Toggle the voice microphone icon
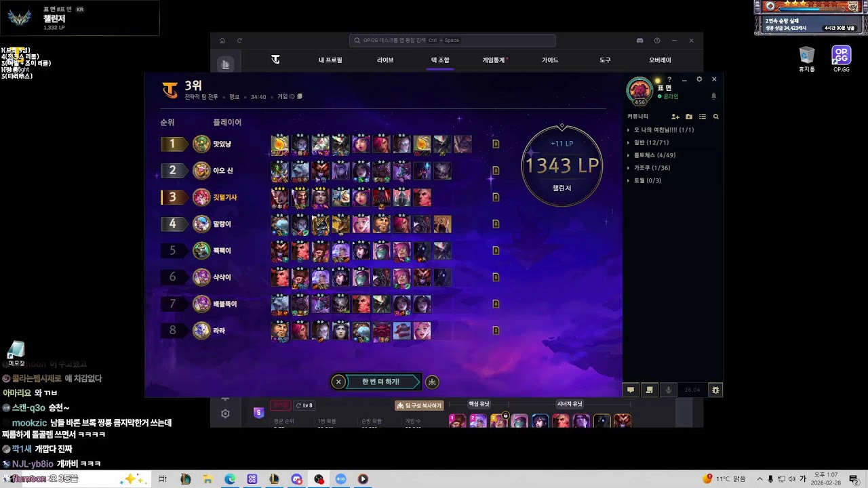This screenshot has height=488, width=868. coord(669,390)
